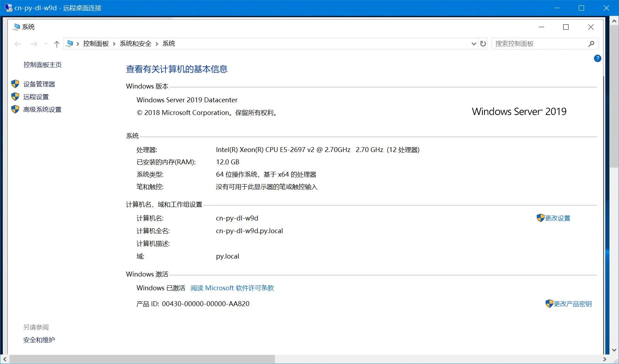The image size is (619, 364).
Task: Click the search magnifier icon
Action: 591,44
